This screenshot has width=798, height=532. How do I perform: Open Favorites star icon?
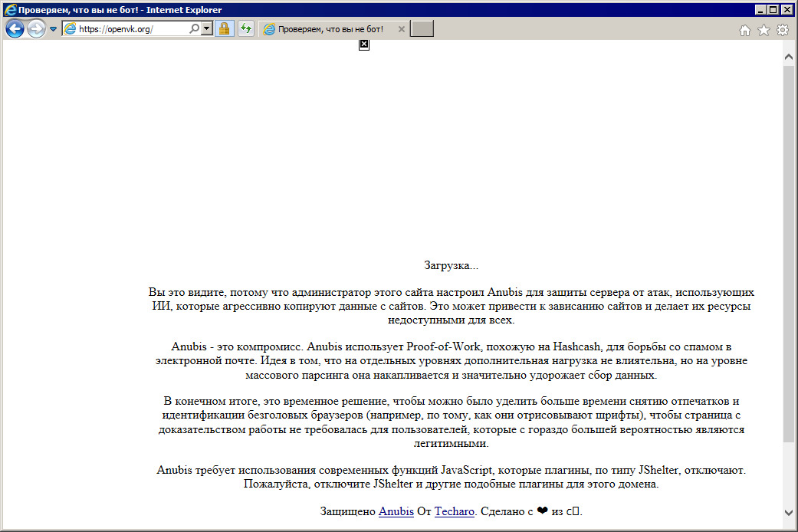coord(764,31)
